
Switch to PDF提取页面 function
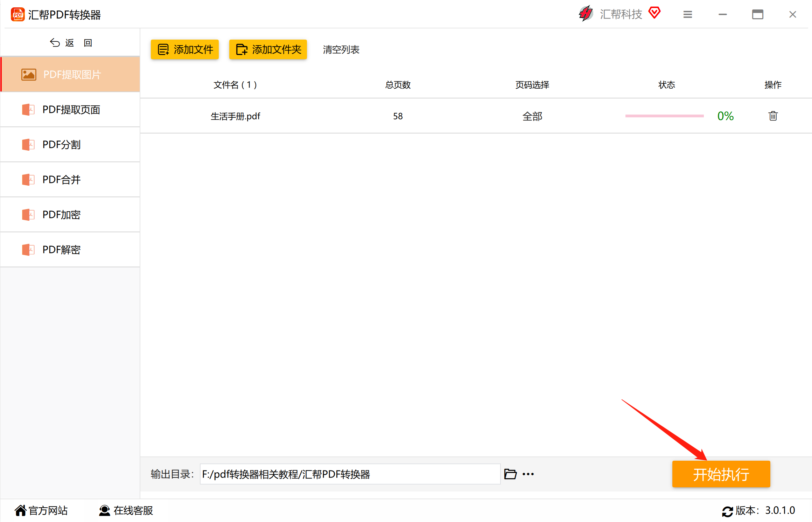(x=70, y=110)
